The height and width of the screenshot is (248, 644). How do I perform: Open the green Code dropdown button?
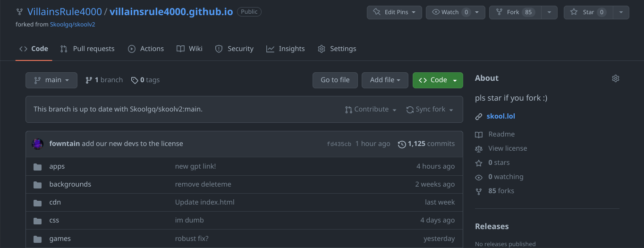438,80
